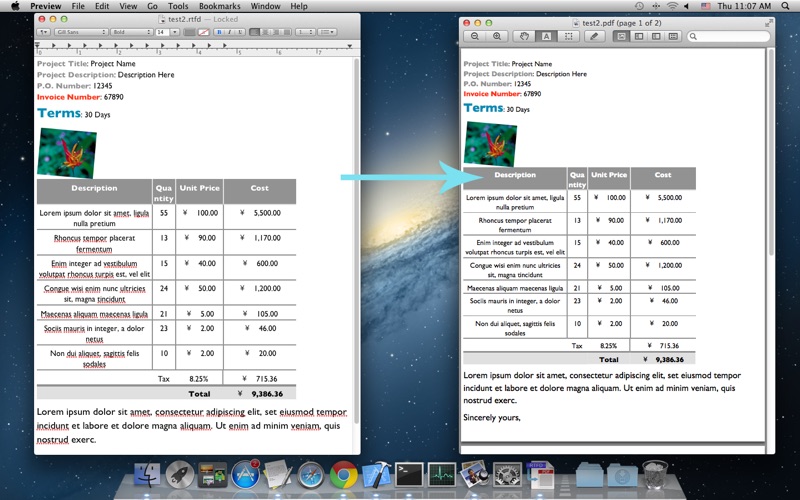Screen dimensions: 800x500
Task: Toggle Underline formatting in test2.rtfd
Action: pos(240,32)
